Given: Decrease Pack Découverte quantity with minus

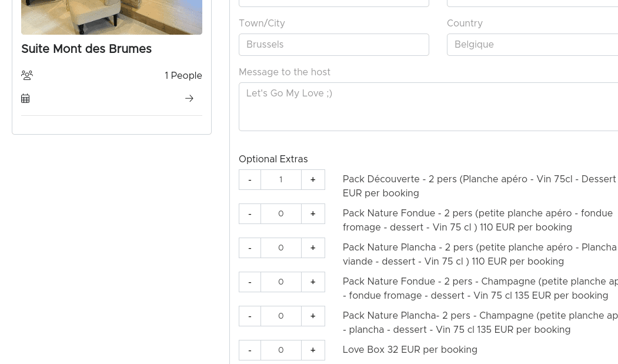Looking at the screenshot, I should coord(250,179).
